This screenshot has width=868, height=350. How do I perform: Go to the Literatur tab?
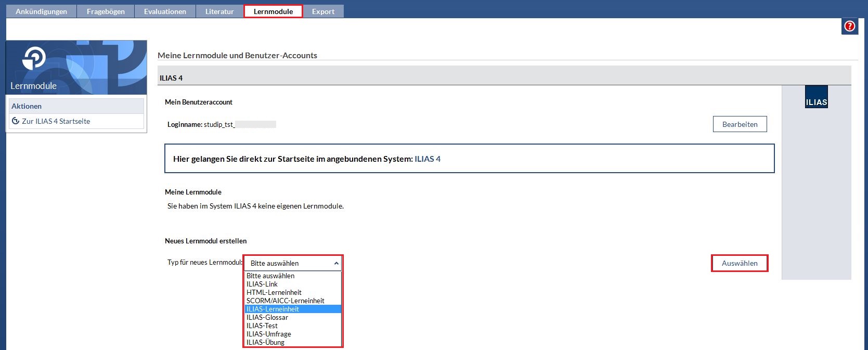coord(219,11)
